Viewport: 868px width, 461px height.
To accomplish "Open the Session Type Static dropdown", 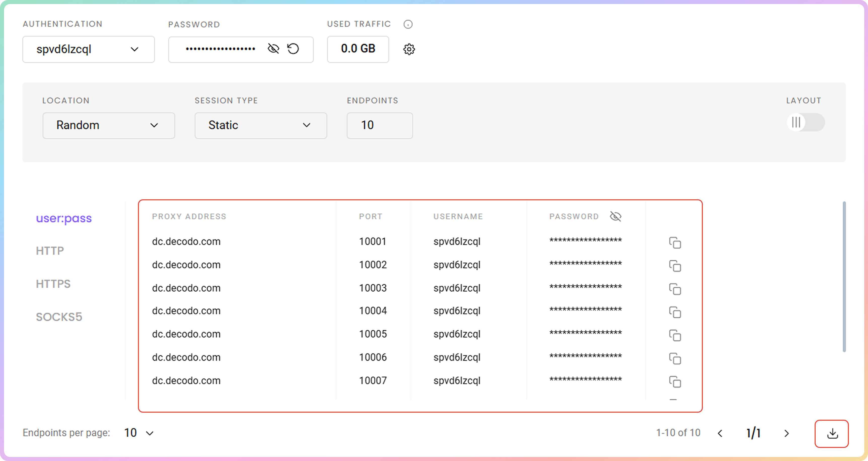I will click(261, 126).
